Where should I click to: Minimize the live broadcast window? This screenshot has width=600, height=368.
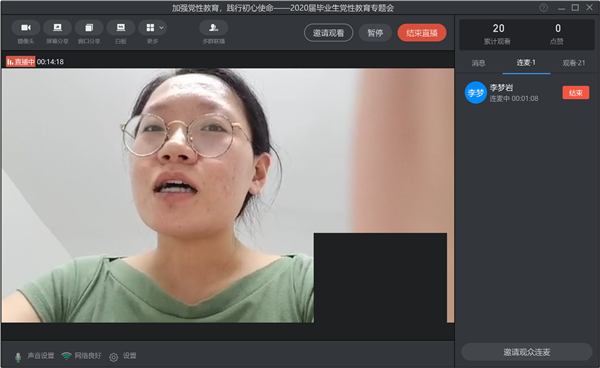[x=561, y=8]
